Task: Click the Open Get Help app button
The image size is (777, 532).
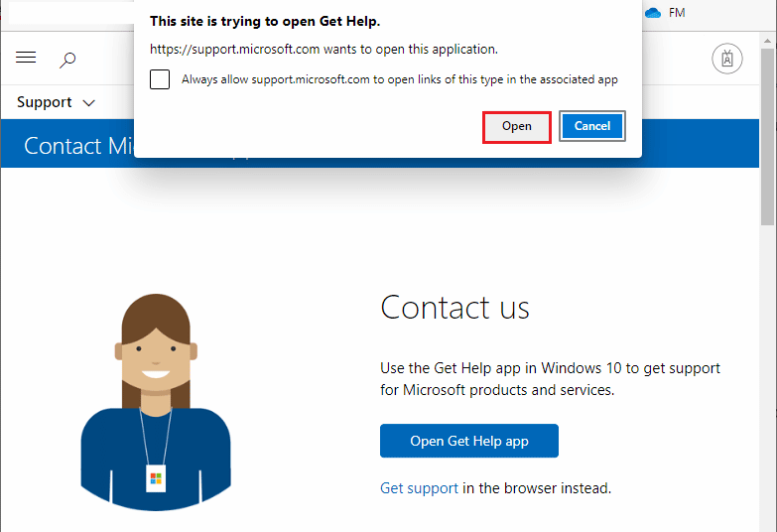Action: [x=468, y=441]
